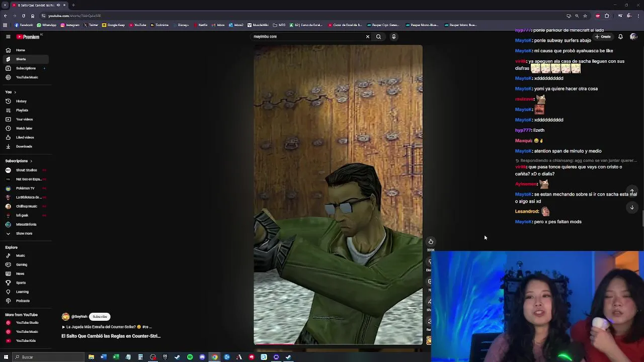This screenshot has width=644, height=362.
Task: Open Discord from taskbar
Action: tap(202, 357)
